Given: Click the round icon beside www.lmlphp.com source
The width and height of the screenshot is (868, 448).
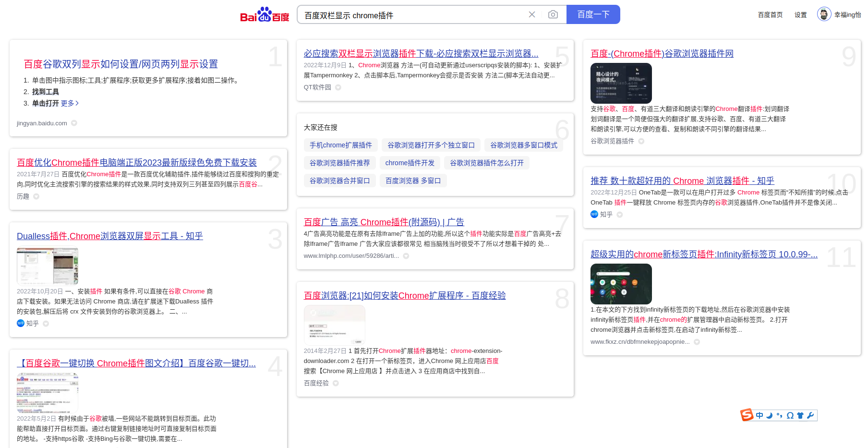Looking at the screenshot, I should point(406,256).
